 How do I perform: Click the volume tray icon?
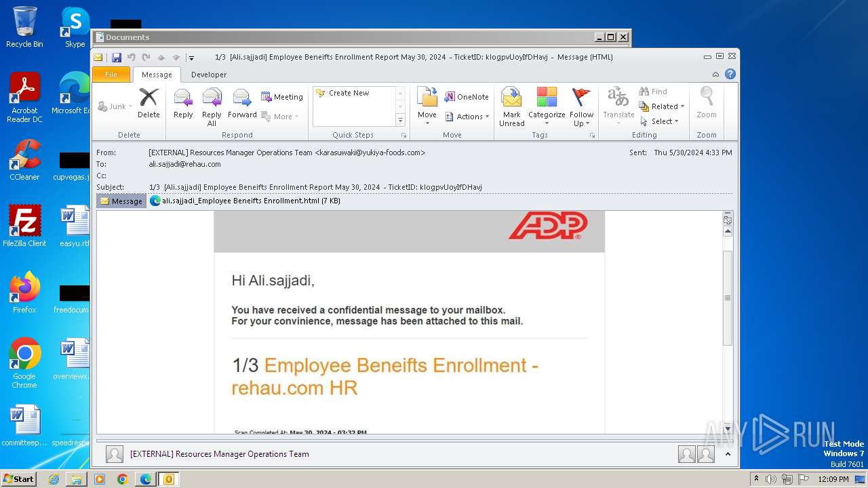point(770,479)
